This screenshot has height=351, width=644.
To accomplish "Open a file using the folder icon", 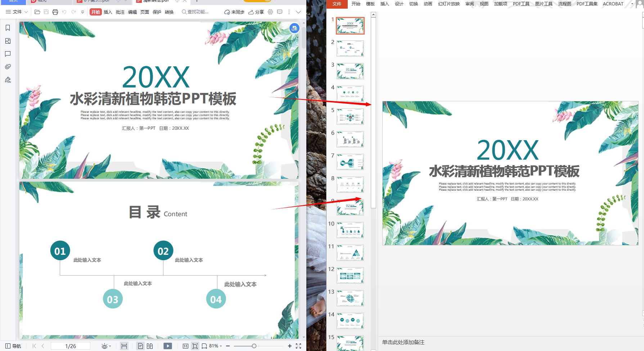I will tap(37, 12).
